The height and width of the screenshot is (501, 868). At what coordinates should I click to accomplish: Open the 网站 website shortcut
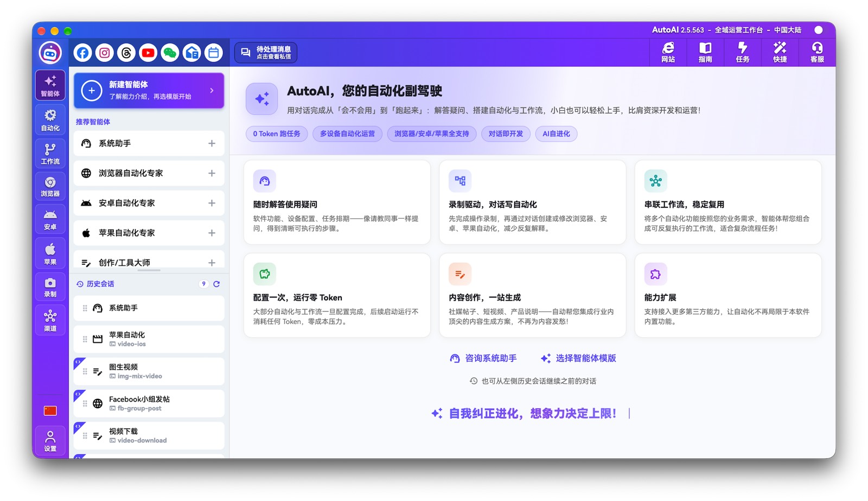pos(668,53)
